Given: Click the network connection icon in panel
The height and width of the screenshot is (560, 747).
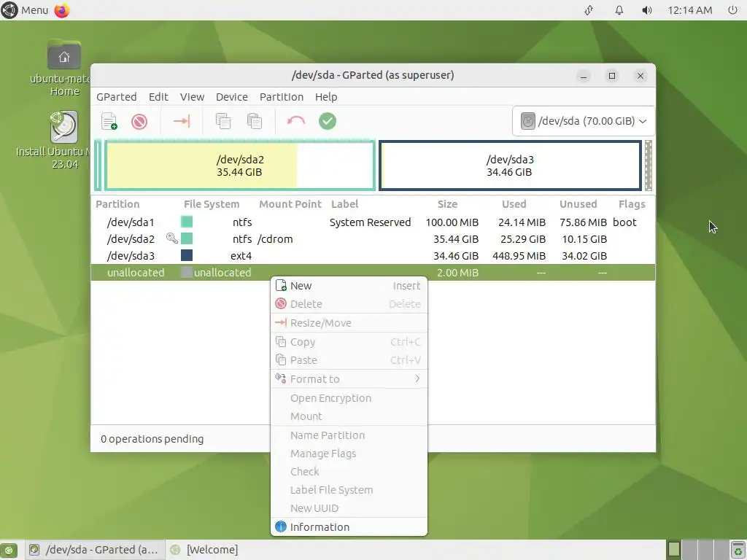Looking at the screenshot, I should (589, 10).
